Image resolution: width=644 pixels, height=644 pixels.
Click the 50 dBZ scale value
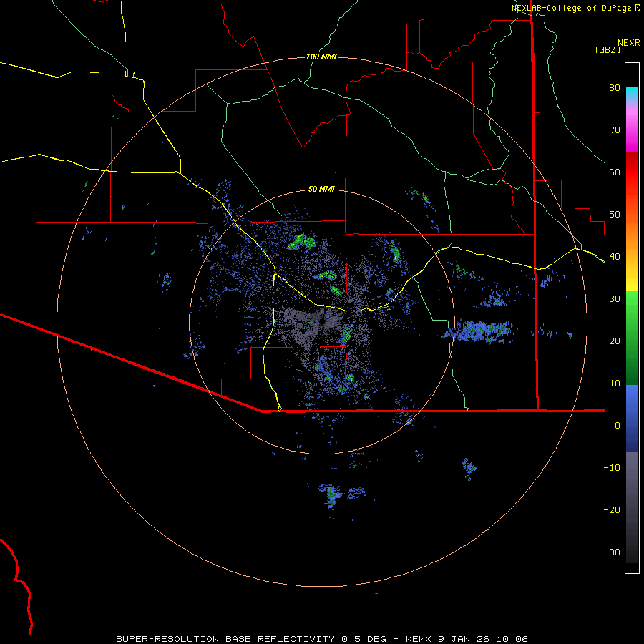pyautogui.click(x=615, y=215)
